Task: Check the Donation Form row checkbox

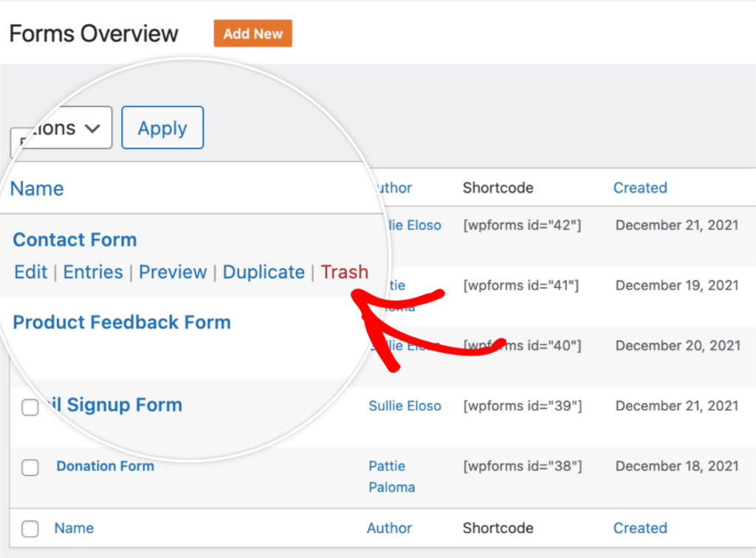Action: coord(30,467)
